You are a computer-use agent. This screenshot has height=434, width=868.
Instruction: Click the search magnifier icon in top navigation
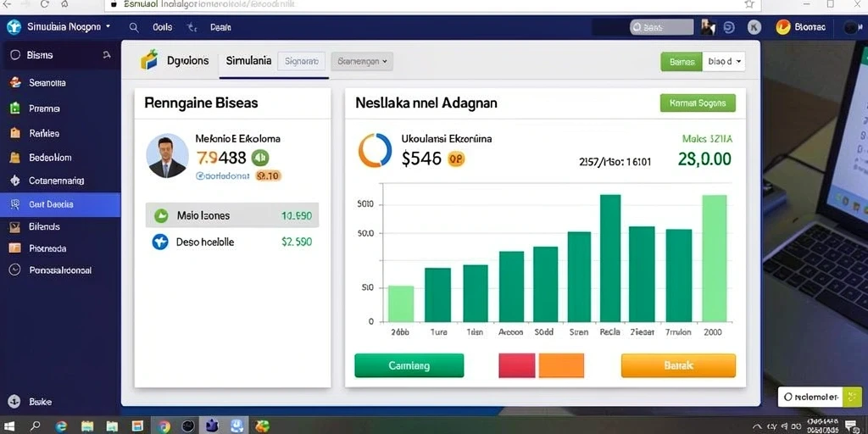pyautogui.click(x=133, y=26)
